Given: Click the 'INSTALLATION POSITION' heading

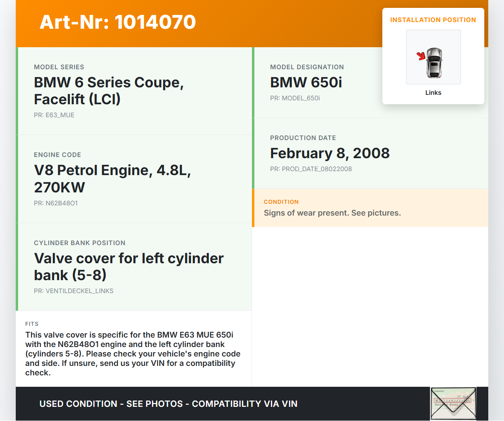Looking at the screenshot, I should click(433, 20).
